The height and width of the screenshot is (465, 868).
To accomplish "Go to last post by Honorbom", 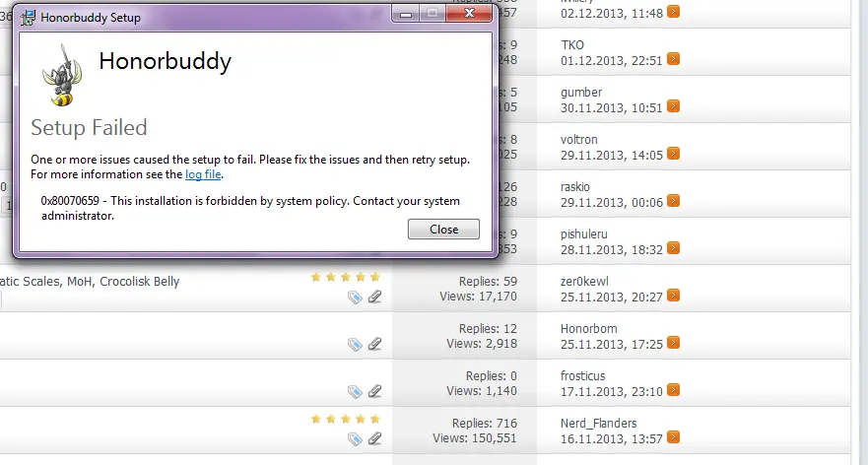I will pos(673,343).
